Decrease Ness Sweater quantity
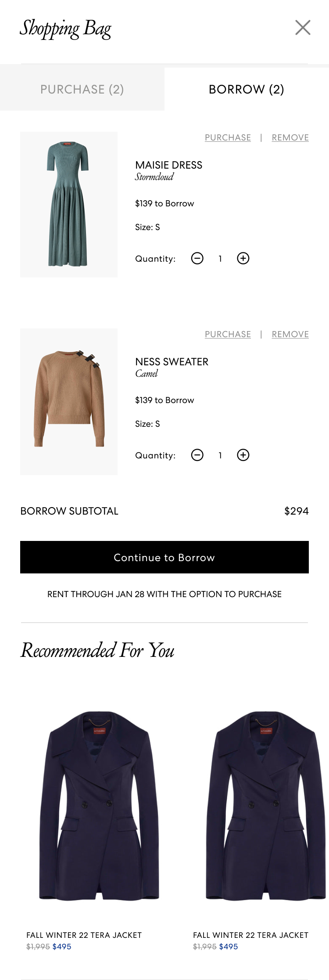 click(x=197, y=455)
